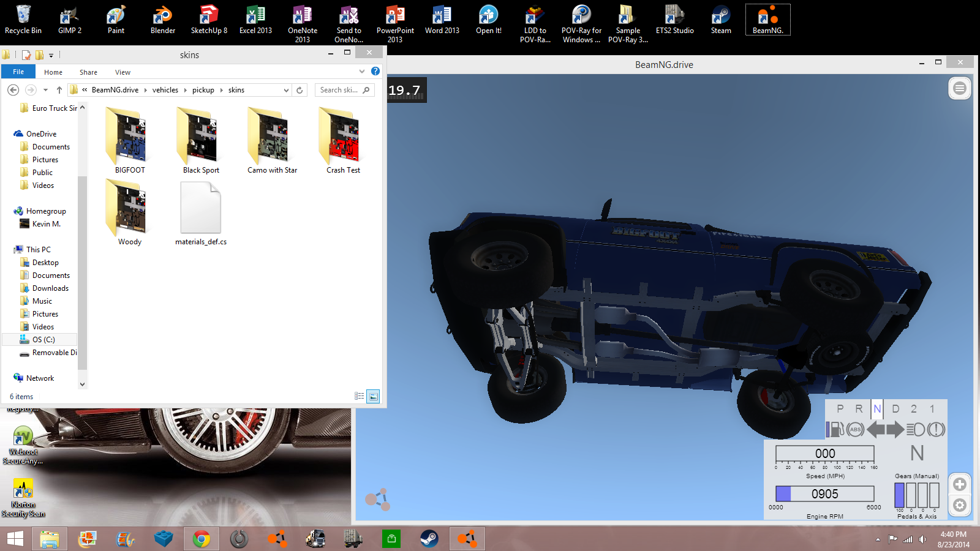Click the ABS indicator icon
Screen dimensions: 980x551
[x=856, y=429]
